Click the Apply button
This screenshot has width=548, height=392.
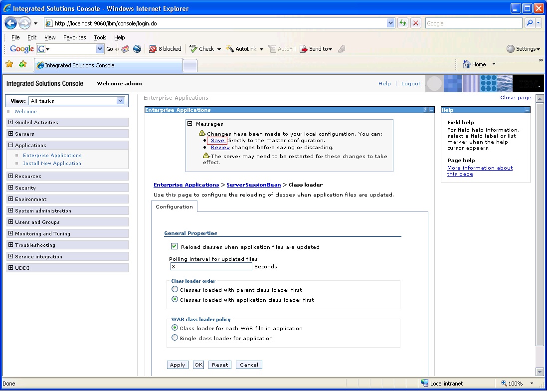point(177,365)
